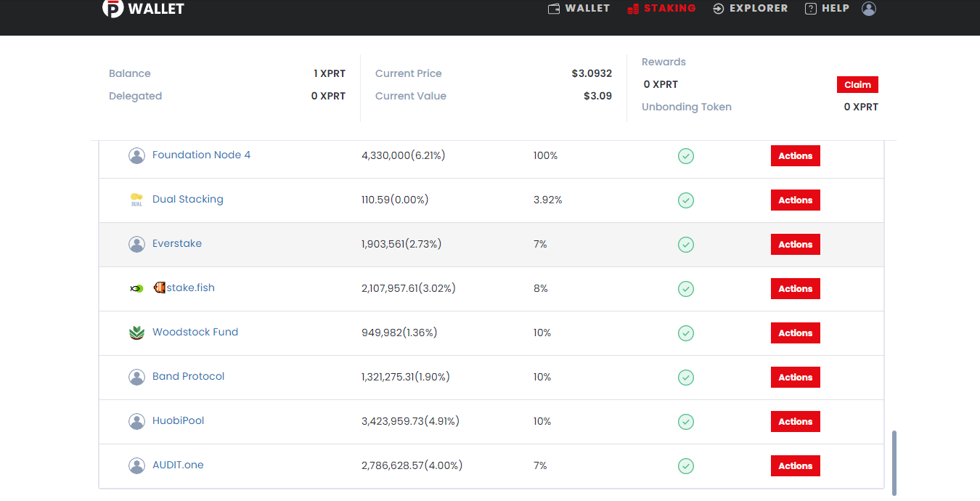Go to the Staking navigation tab

pyautogui.click(x=661, y=9)
